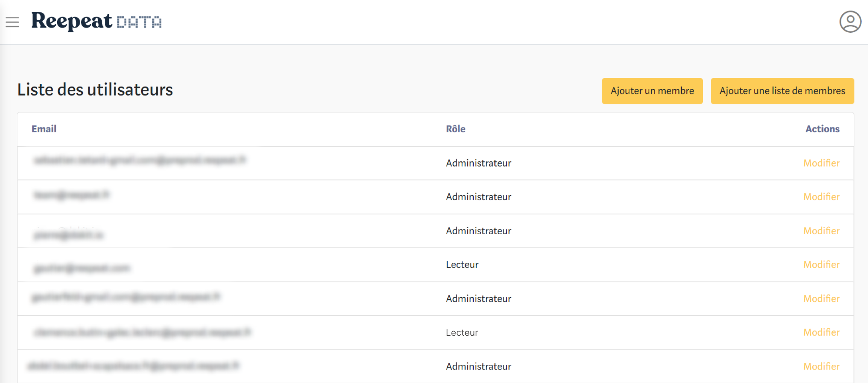The image size is (868, 385).
Task: Click Modifier in the last visible row
Action: coord(821,366)
